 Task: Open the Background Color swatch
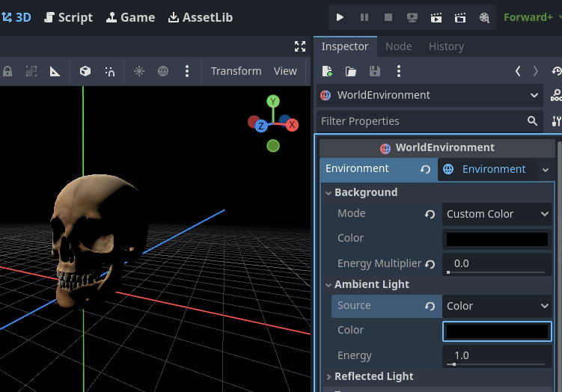(x=497, y=239)
